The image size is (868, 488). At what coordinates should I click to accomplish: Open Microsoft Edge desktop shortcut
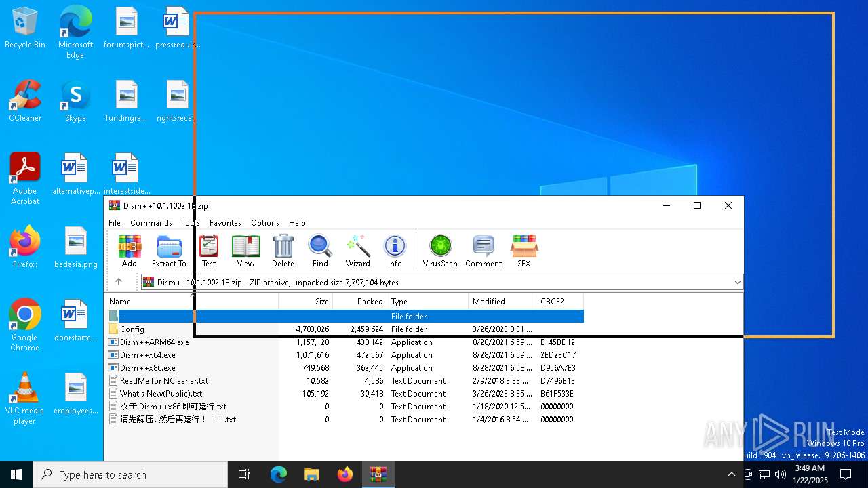[x=75, y=33]
